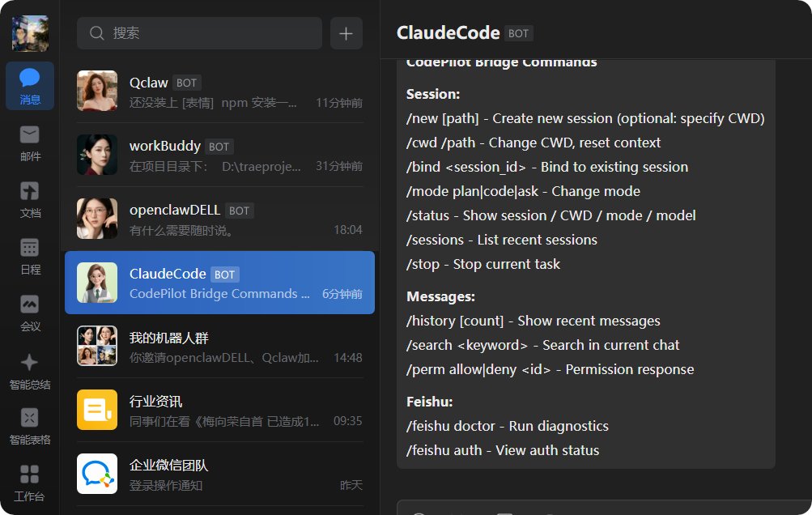Click the '/new [path]' command line
The width and height of the screenshot is (812, 515).
tap(585, 118)
